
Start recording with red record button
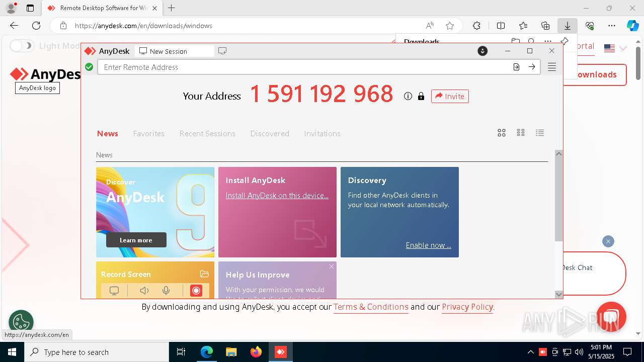196,291
